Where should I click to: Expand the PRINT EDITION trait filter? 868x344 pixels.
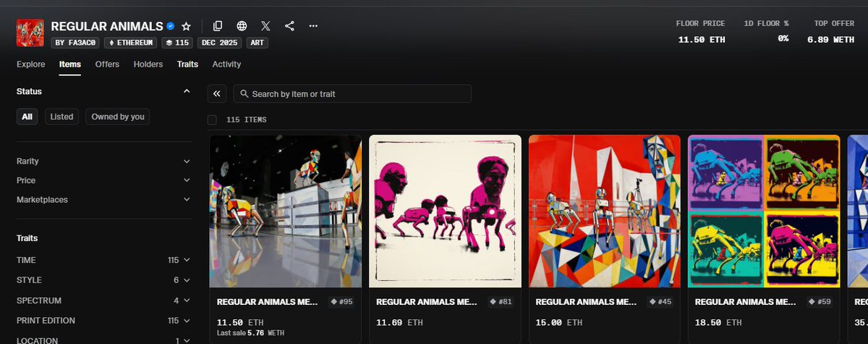point(103,320)
